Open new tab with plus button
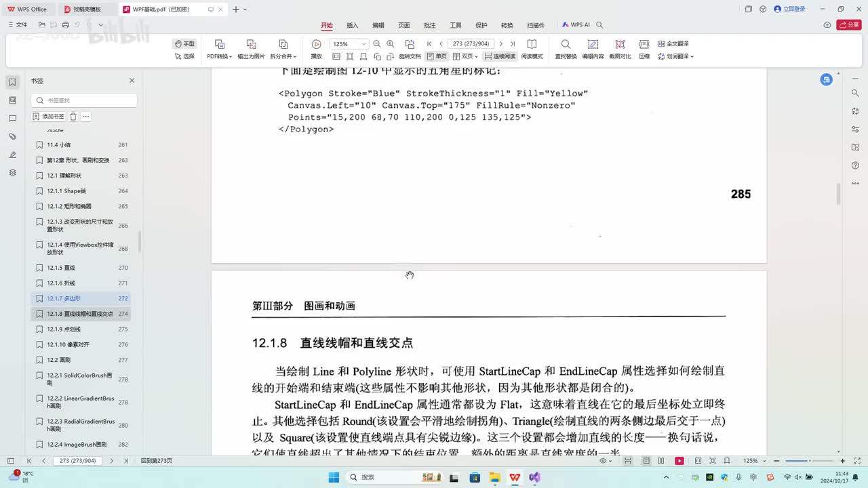Screen dimensions: 868x488 pos(235,9)
